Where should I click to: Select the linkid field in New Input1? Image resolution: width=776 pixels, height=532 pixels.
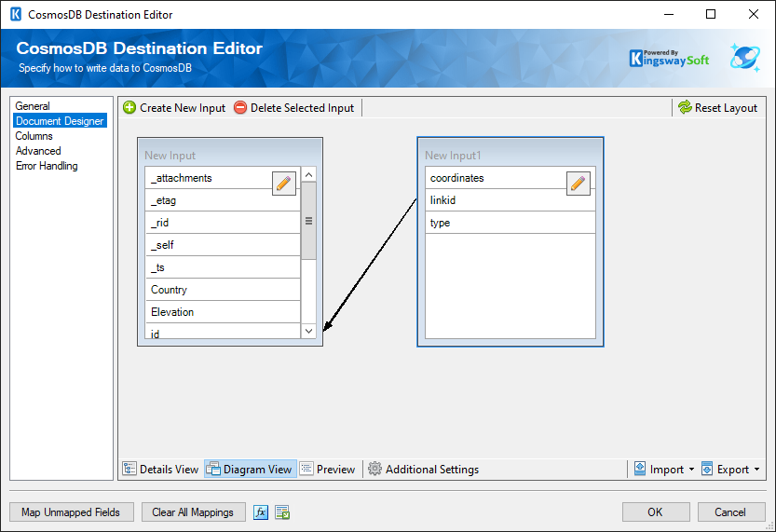(510, 200)
